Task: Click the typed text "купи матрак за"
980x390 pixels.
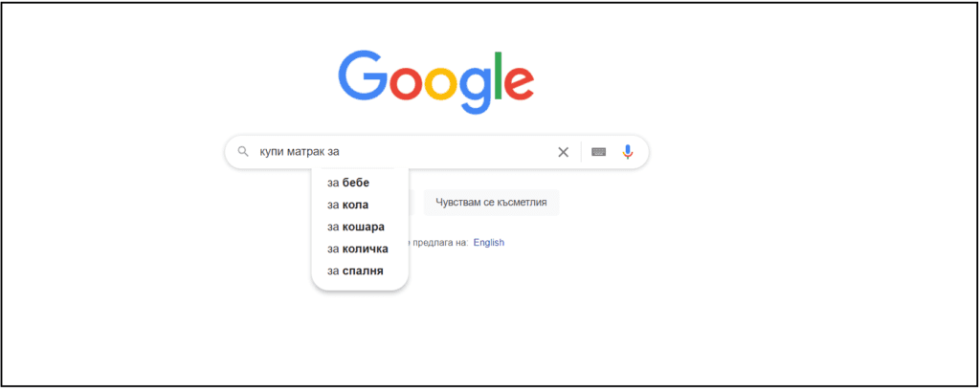Action: 300,152
